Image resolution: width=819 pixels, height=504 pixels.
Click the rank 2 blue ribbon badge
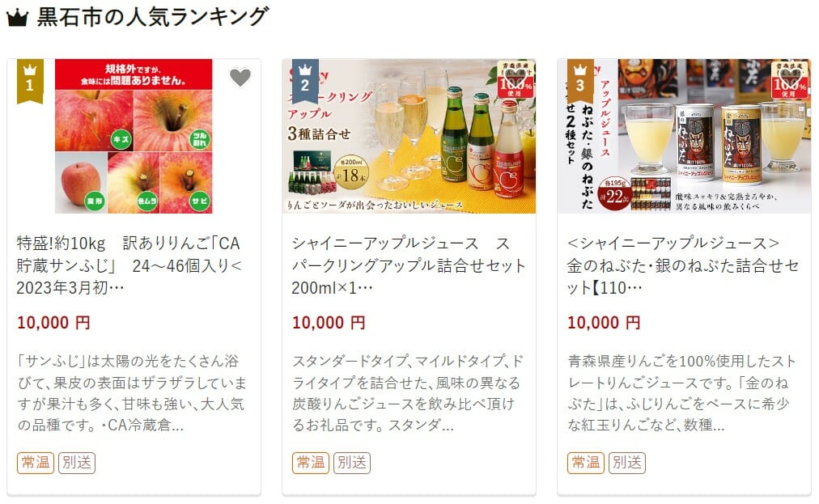click(305, 81)
